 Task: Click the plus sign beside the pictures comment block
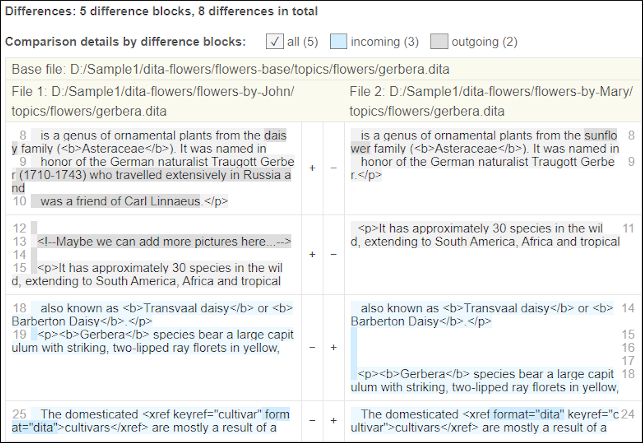pos(312,254)
